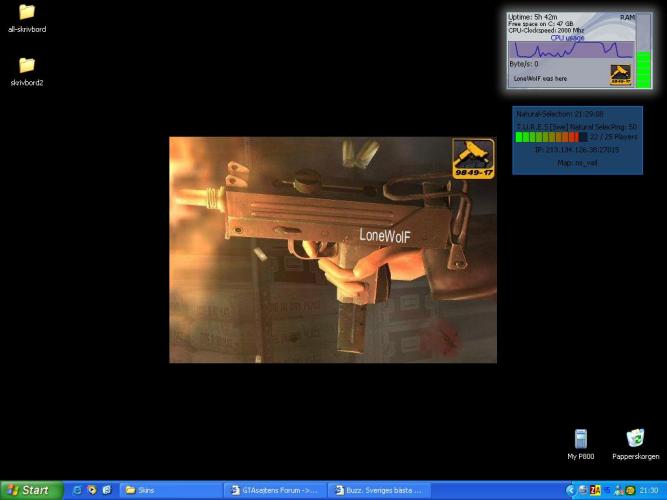Expand hidden system tray icons arrow

(570, 491)
